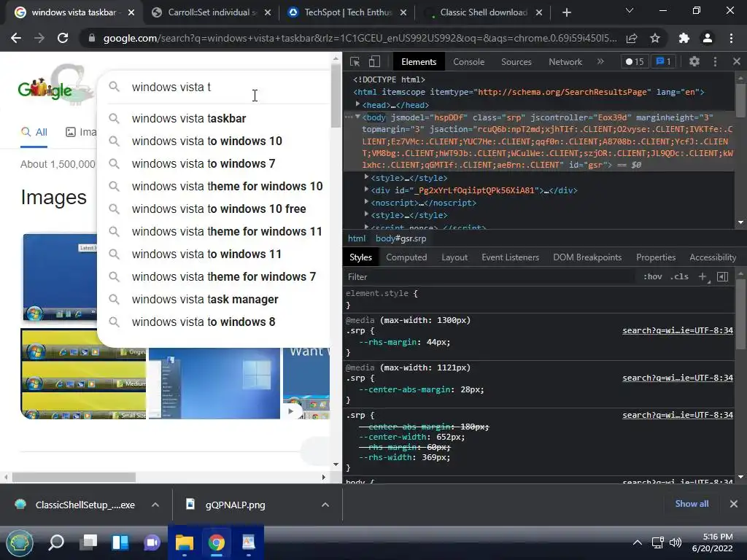Open the Chrome extensions puzzle icon
747x560 pixels.
pyautogui.click(x=684, y=38)
